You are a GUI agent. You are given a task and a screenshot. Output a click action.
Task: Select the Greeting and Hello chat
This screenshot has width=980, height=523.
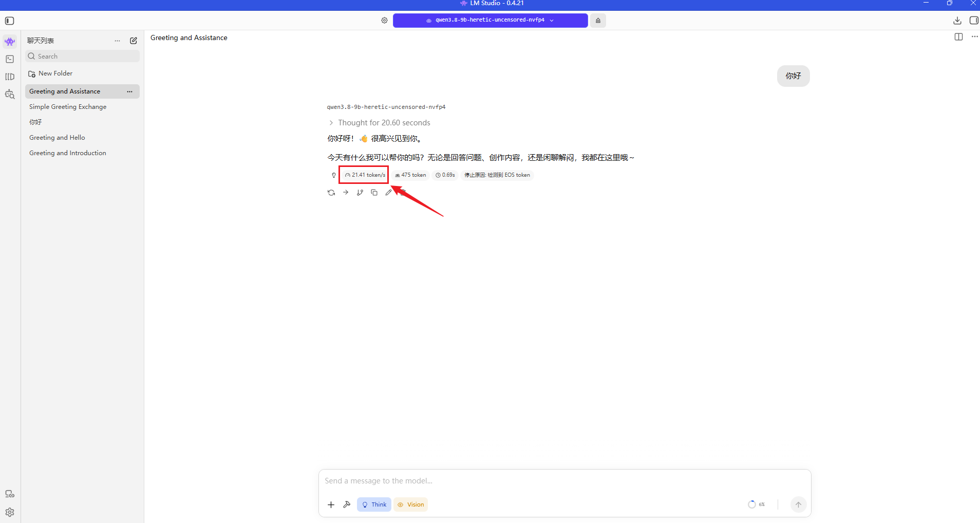pyautogui.click(x=82, y=138)
